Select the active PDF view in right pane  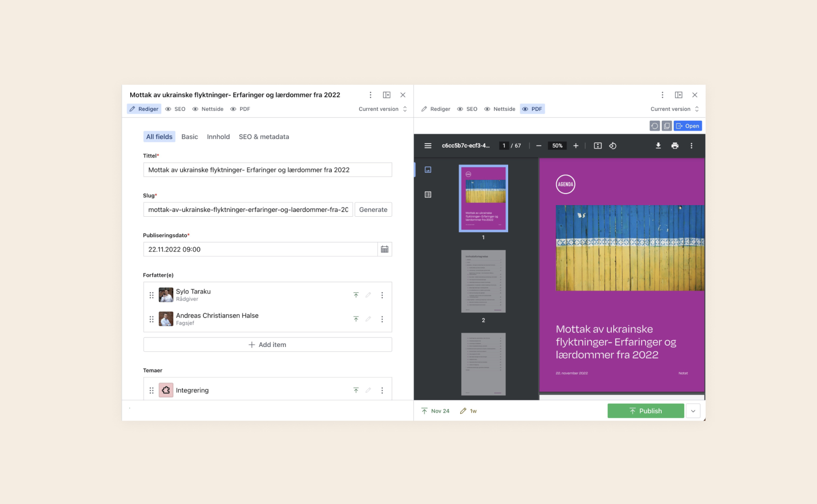coord(532,109)
